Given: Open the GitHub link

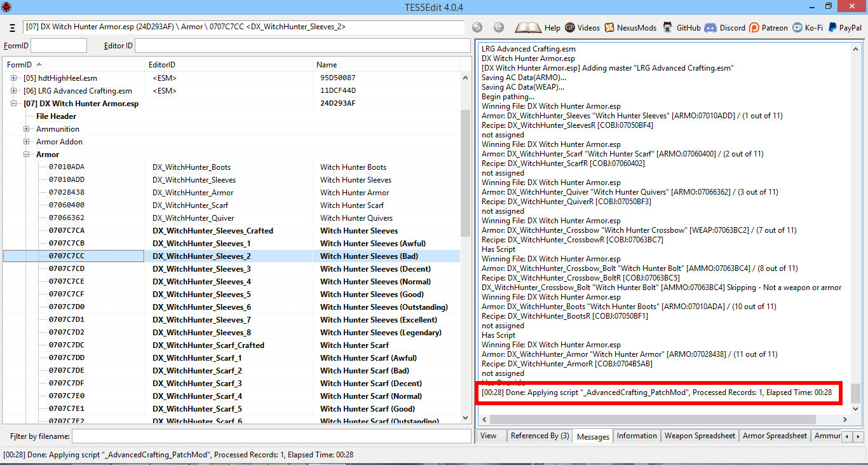Looking at the screenshot, I should [682, 27].
